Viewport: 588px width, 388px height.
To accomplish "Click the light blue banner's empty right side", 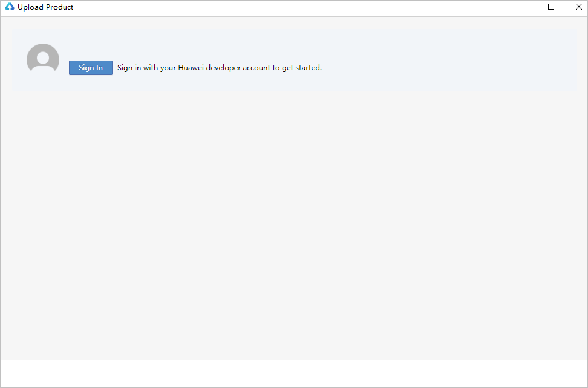I will pyautogui.click(x=472, y=61).
